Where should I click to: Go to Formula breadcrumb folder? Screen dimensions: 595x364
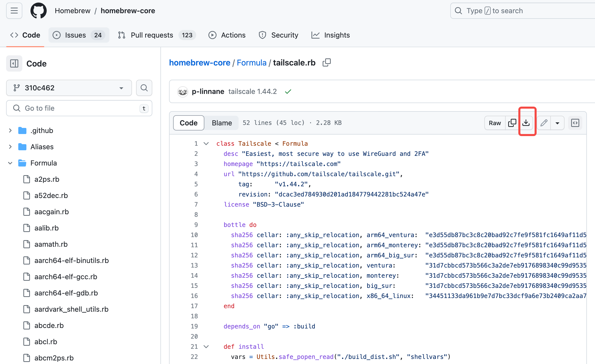[252, 62]
